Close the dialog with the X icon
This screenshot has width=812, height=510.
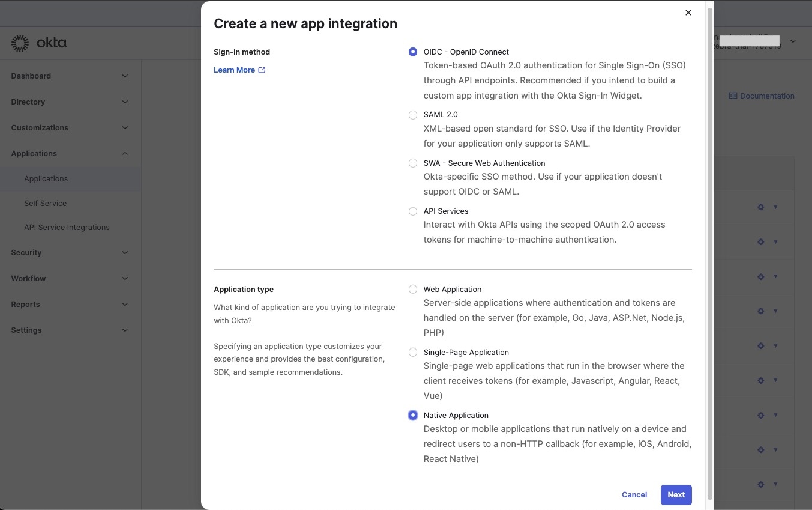point(688,13)
